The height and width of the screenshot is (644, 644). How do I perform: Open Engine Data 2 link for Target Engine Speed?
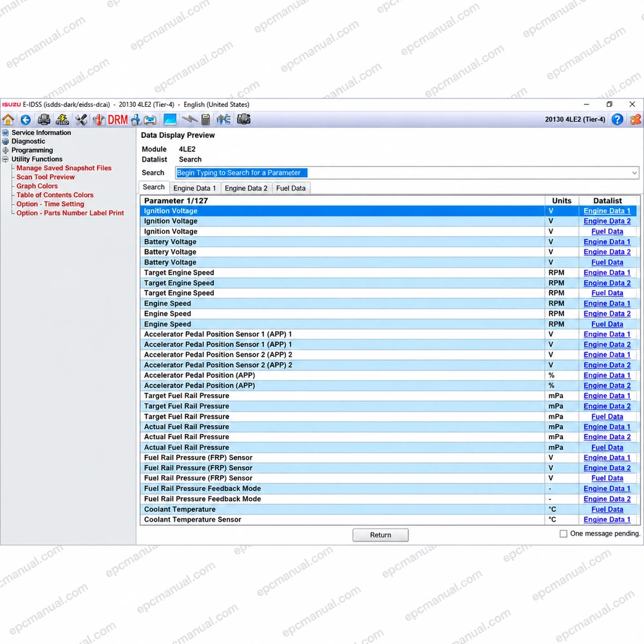click(x=607, y=283)
